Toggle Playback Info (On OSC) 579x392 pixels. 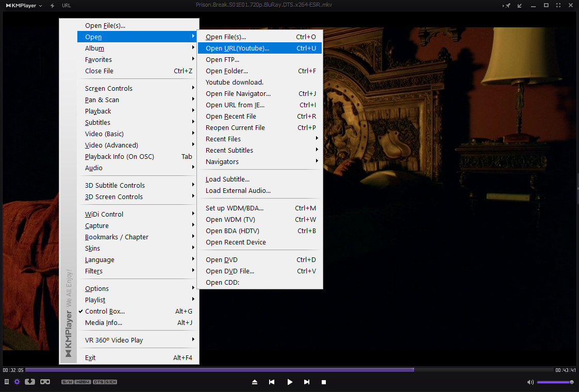click(x=119, y=157)
